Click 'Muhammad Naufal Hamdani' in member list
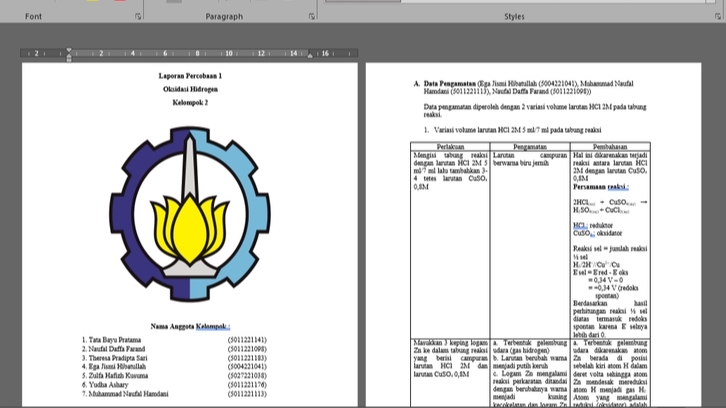 [128, 394]
